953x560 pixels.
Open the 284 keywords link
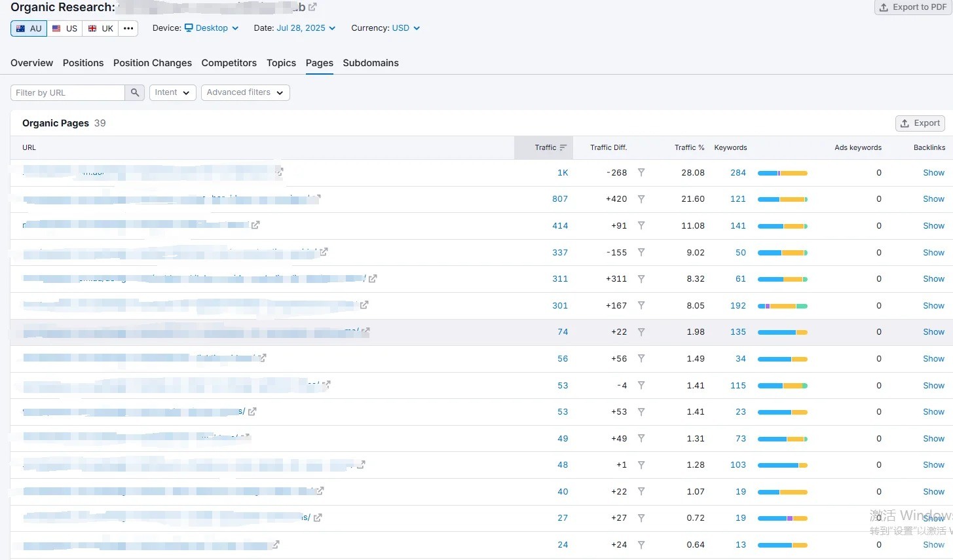coord(738,173)
